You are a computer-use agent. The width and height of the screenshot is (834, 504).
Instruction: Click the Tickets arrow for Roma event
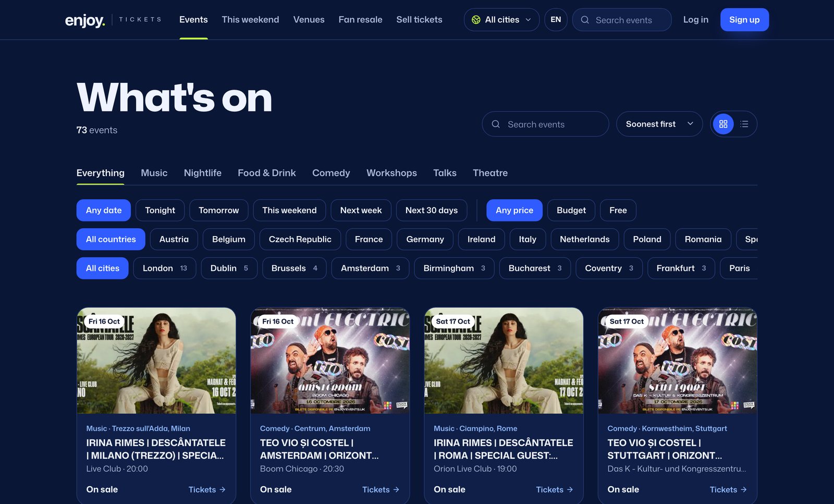[554, 489]
